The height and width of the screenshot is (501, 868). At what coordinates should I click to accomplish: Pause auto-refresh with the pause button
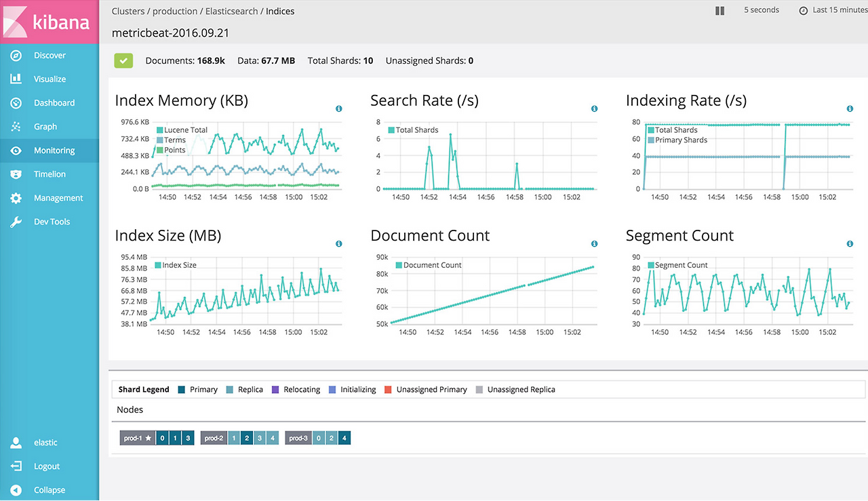point(719,11)
